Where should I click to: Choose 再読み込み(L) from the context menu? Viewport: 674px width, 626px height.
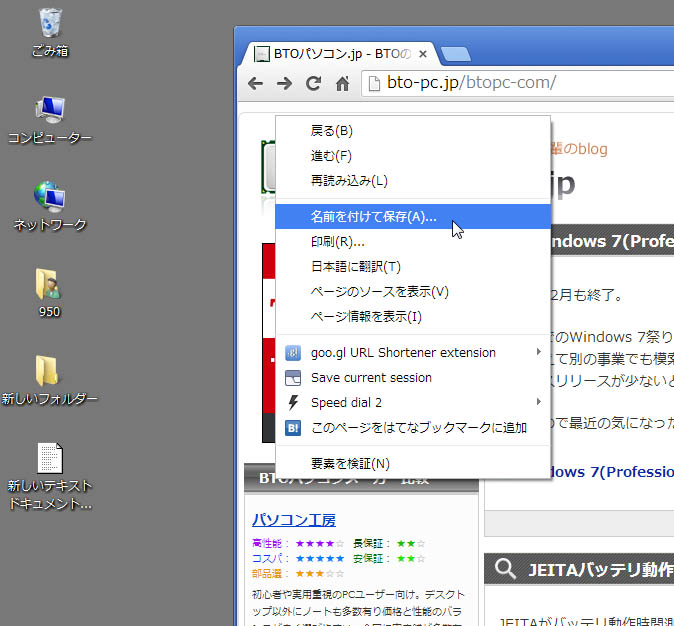(413, 181)
